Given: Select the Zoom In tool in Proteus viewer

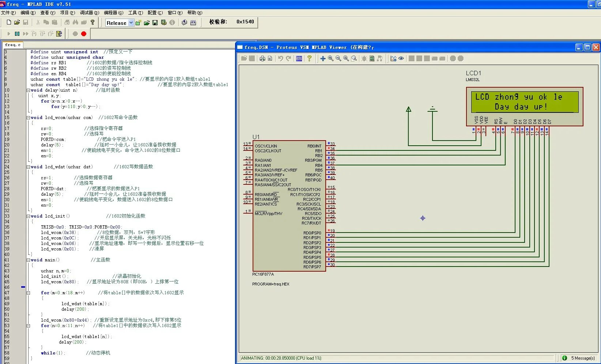Looking at the screenshot, I should click(x=330, y=58).
